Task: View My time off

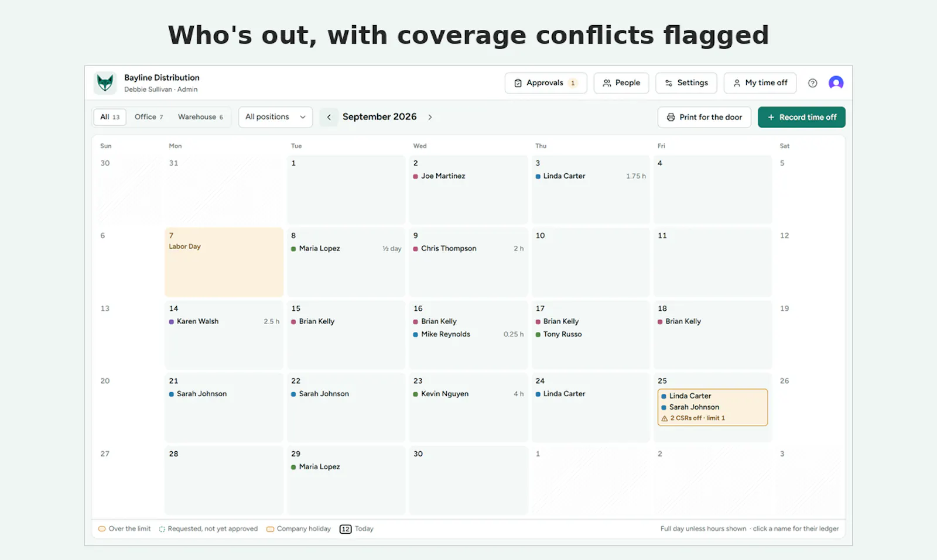Action: (x=760, y=83)
